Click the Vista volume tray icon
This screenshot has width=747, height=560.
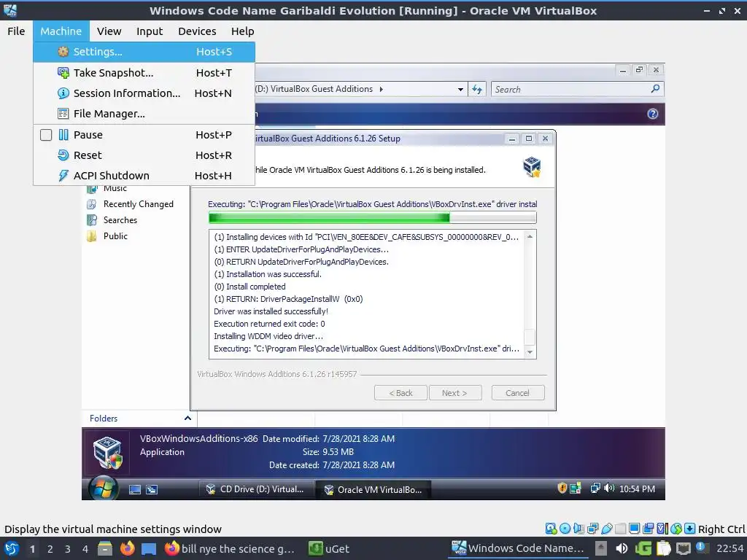[609, 488]
